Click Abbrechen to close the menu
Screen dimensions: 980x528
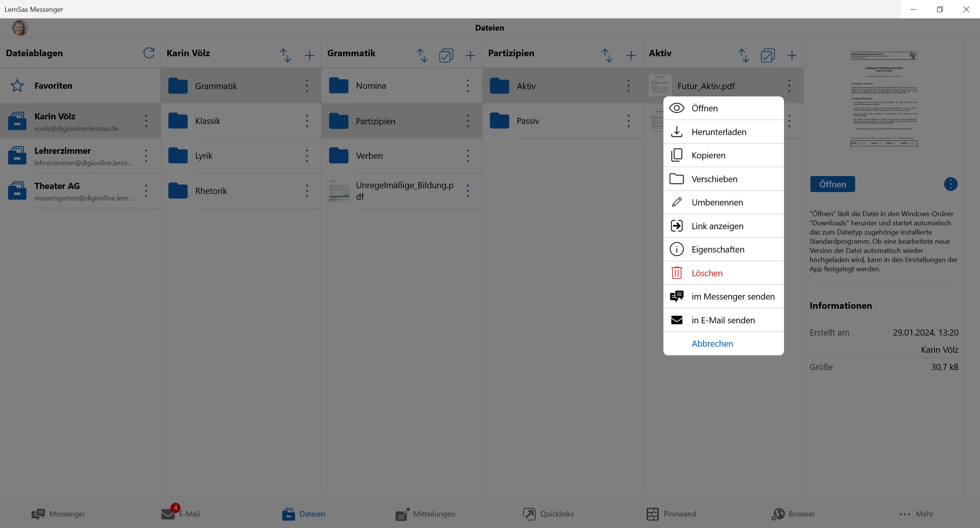coord(712,344)
